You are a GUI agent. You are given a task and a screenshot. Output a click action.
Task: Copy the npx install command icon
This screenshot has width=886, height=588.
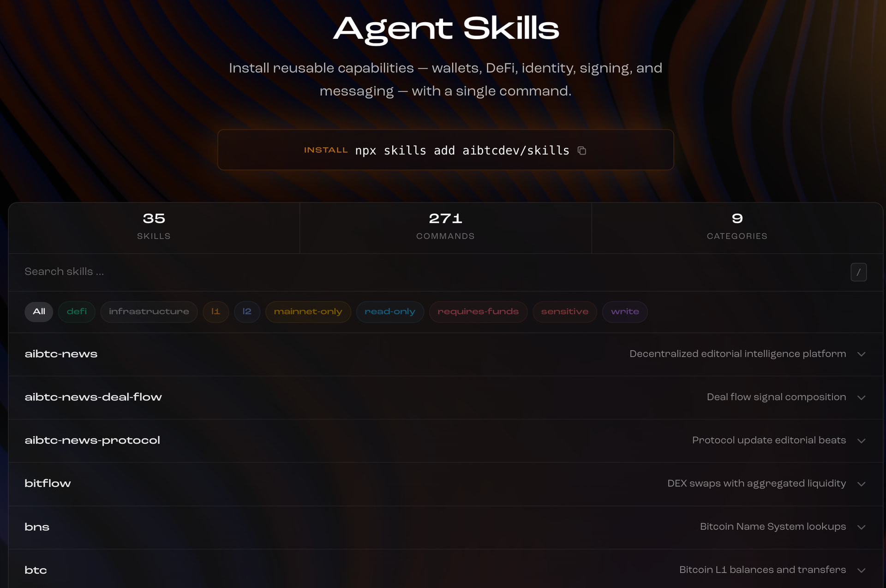click(582, 151)
